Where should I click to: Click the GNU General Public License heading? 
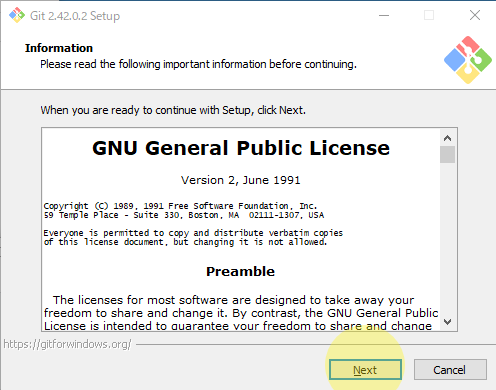coord(241,148)
